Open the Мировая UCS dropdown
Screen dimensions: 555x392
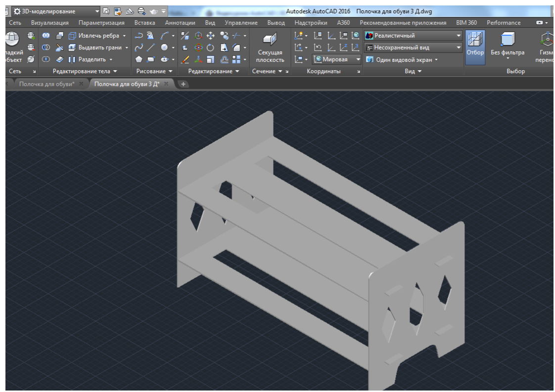tap(337, 59)
